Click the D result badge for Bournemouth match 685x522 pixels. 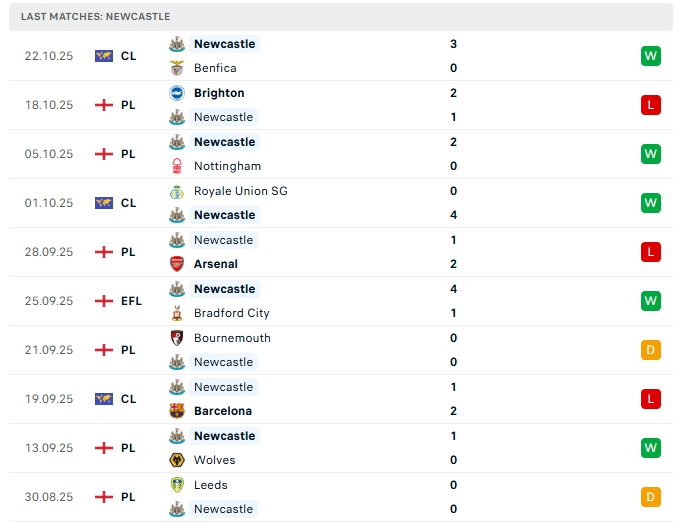[x=651, y=350]
